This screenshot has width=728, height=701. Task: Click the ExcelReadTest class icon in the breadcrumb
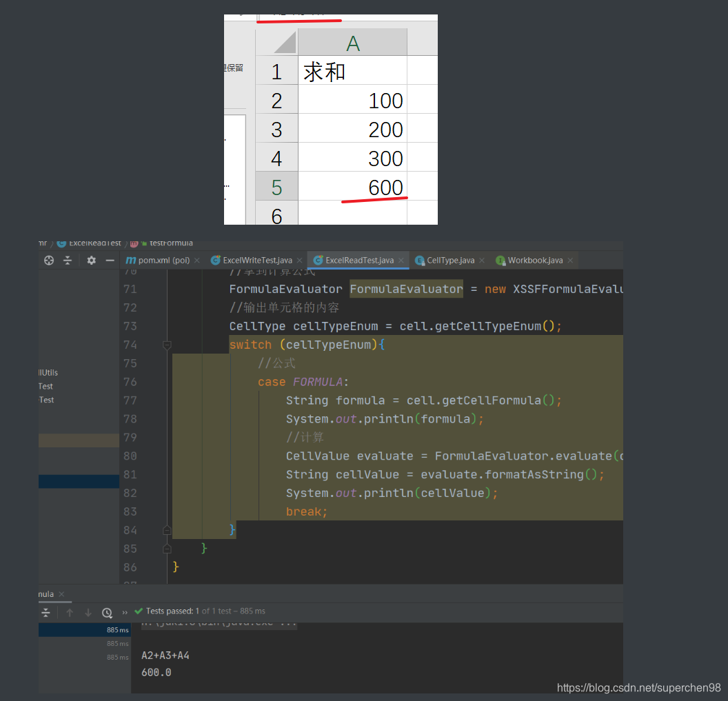point(61,243)
